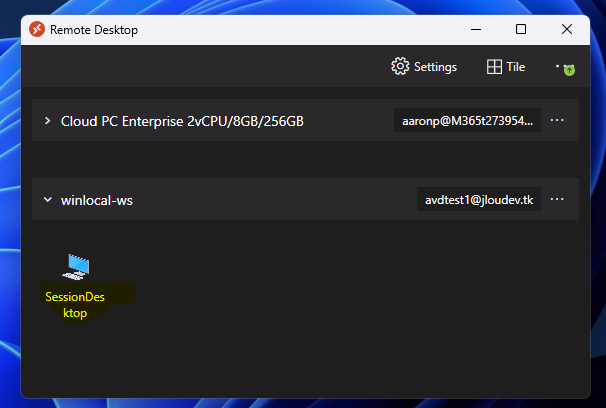The image size is (606, 408).
Task: Open Settings via the gear icon
Action: click(x=400, y=66)
